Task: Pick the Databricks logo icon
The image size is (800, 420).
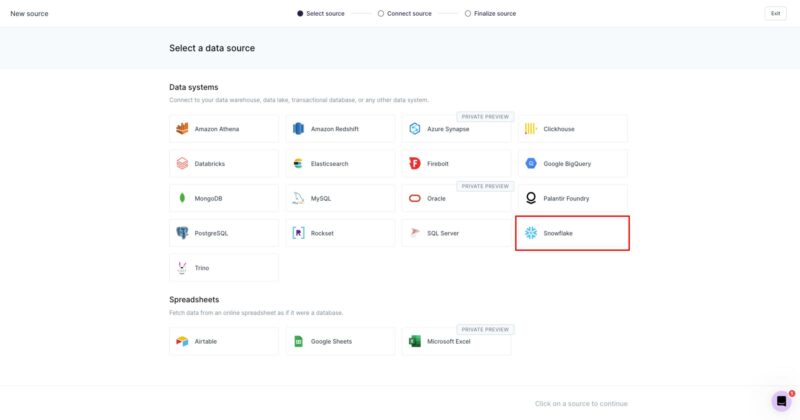Action: pyautogui.click(x=182, y=163)
